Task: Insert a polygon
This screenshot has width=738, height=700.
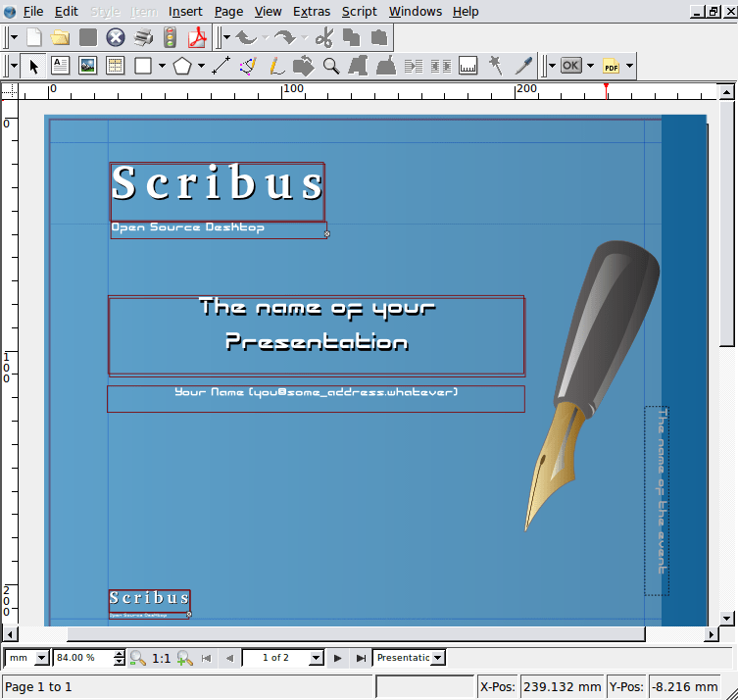Action: click(182, 66)
